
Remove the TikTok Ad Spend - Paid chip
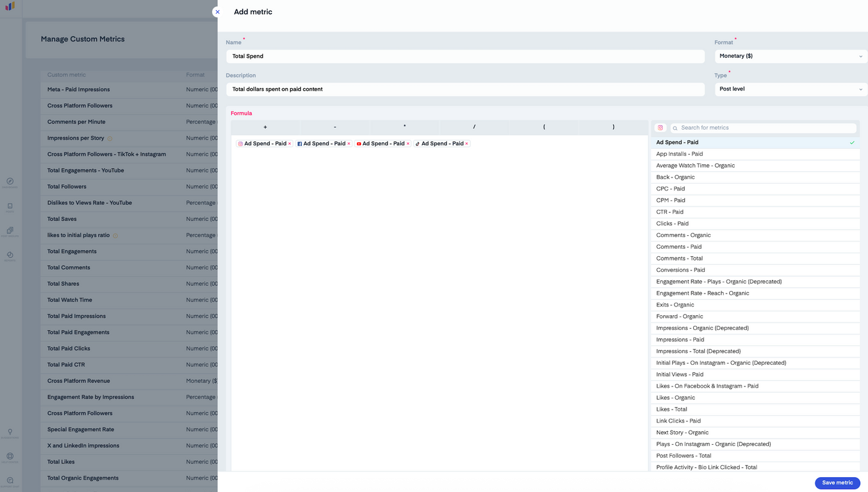pyautogui.click(x=467, y=144)
